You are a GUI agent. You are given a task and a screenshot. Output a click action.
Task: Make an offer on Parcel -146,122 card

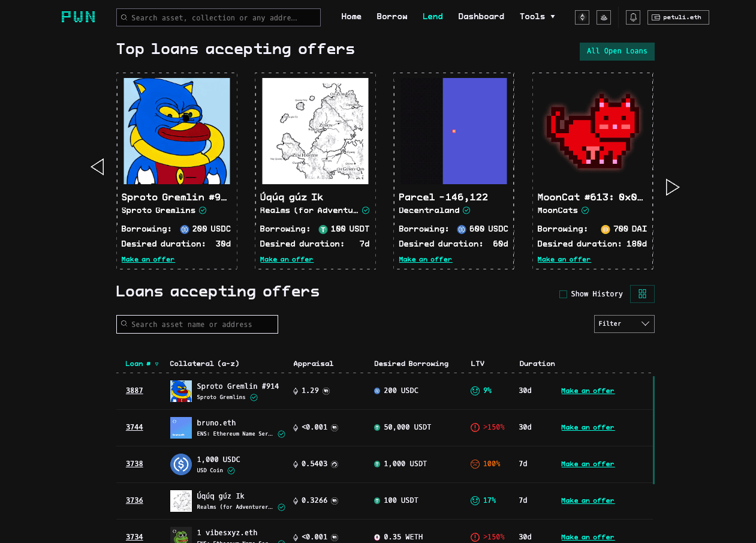click(425, 259)
